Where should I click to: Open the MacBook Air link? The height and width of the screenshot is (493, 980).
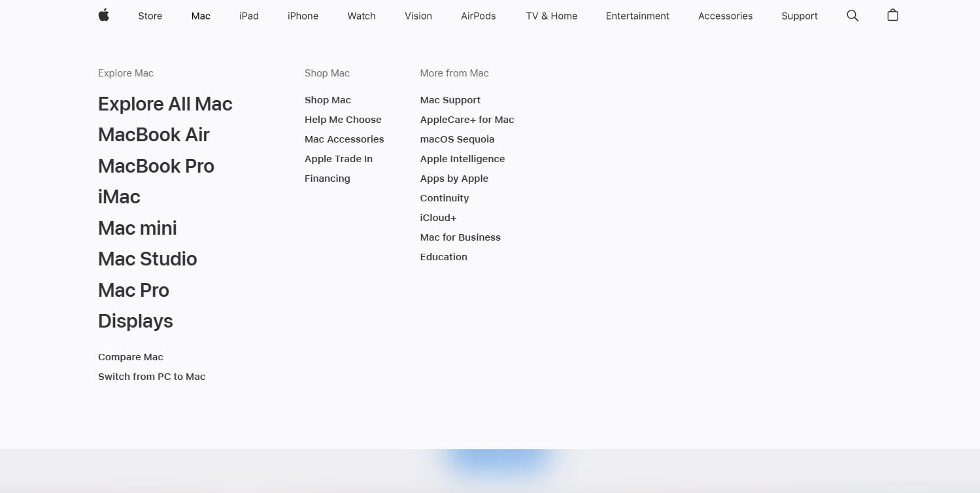pos(154,135)
